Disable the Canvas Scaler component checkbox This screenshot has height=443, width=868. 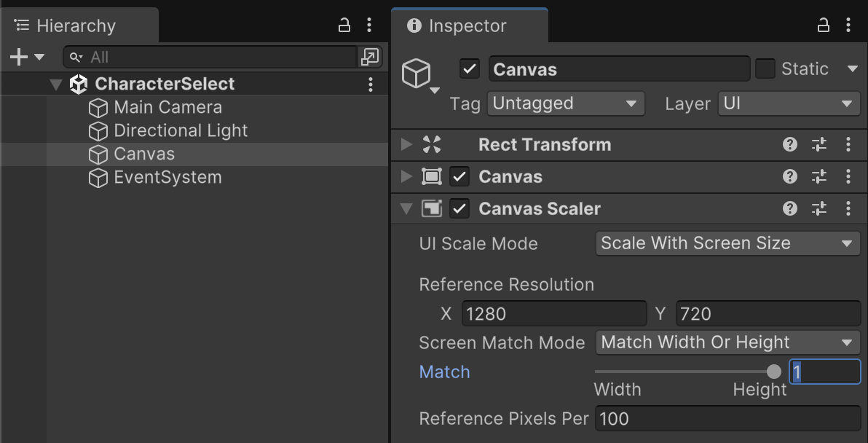coord(459,208)
